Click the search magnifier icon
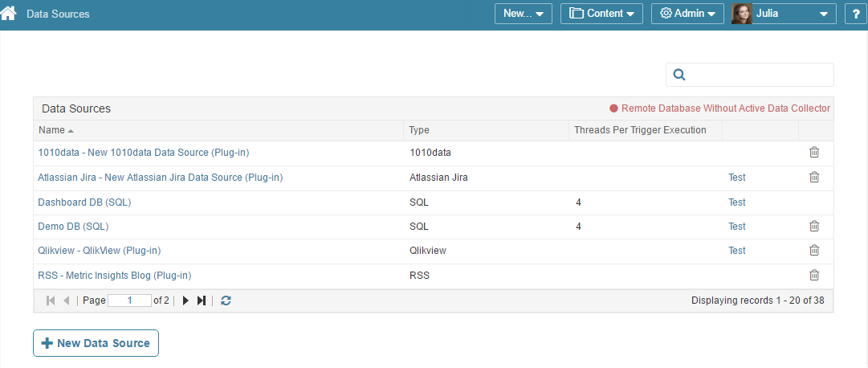The width and height of the screenshot is (868, 368). (x=679, y=75)
